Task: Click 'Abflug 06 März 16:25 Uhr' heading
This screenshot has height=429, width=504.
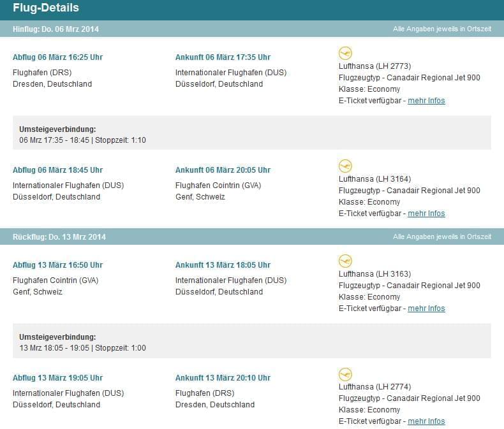Action: tap(57, 57)
